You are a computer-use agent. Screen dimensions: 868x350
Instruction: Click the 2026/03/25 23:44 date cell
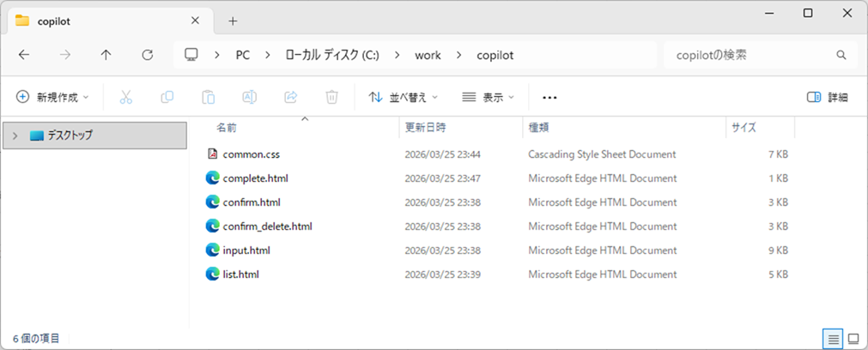pyautogui.click(x=442, y=154)
